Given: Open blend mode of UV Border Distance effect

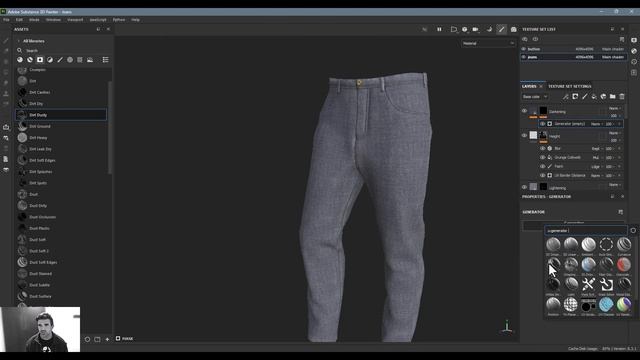Looking at the screenshot, I should [x=596, y=176].
